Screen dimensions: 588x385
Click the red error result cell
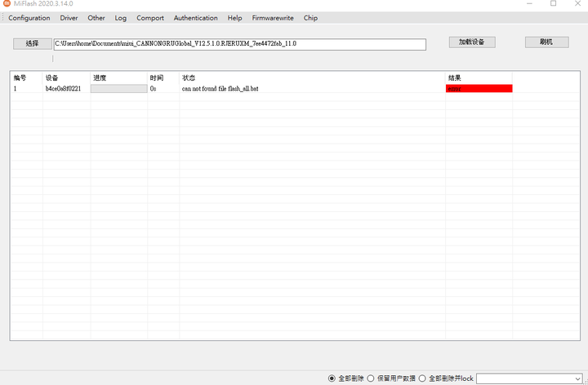(x=479, y=88)
